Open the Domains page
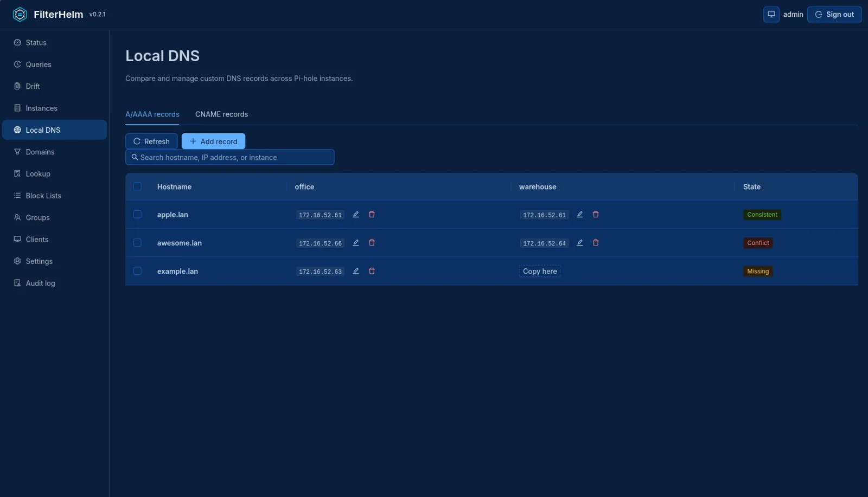Image resolution: width=868 pixels, height=497 pixels. [54, 152]
